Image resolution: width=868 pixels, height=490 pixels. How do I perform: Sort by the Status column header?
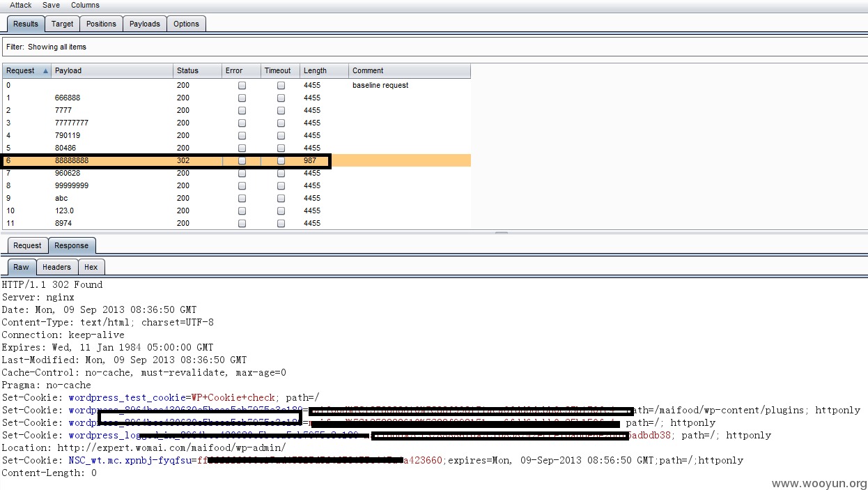(x=197, y=70)
